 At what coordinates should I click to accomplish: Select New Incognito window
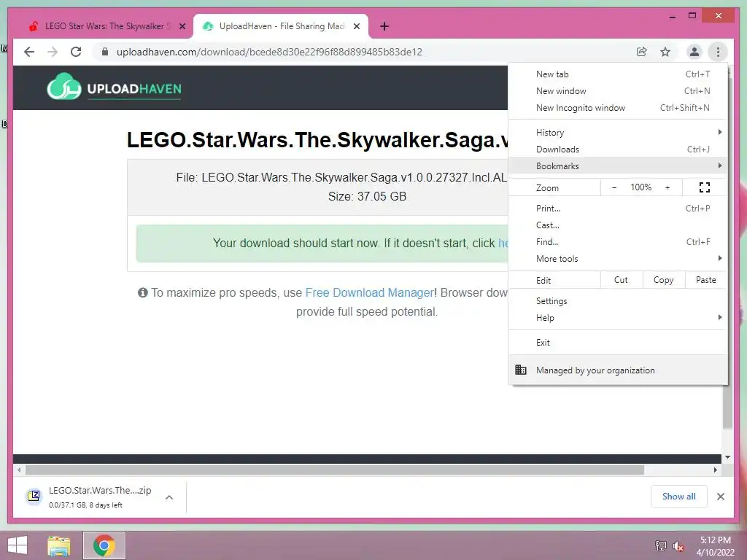pyautogui.click(x=618, y=108)
